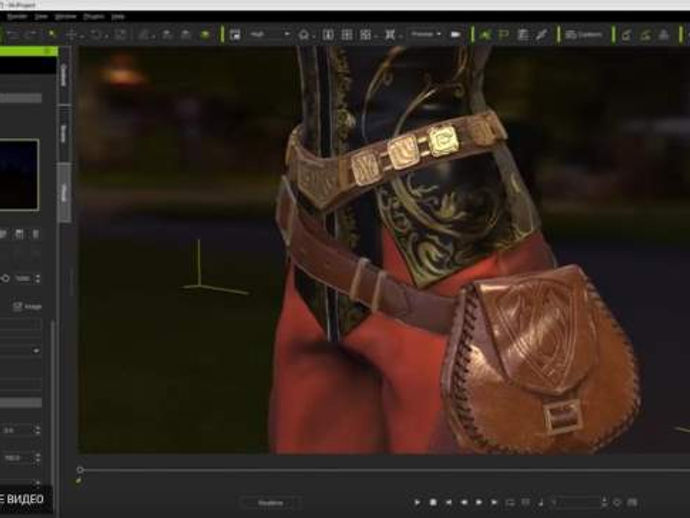Click the two-column layout icon
The height and width of the screenshot is (518, 690).
[328, 34]
